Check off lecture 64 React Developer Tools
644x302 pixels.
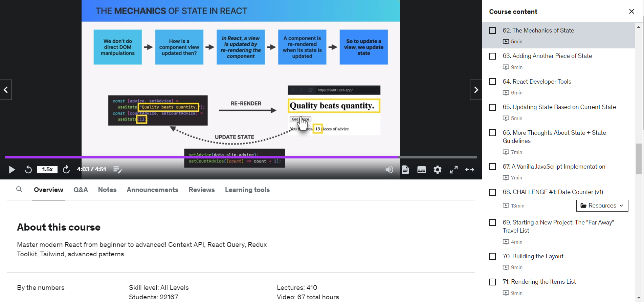pyautogui.click(x=492, y=82)
